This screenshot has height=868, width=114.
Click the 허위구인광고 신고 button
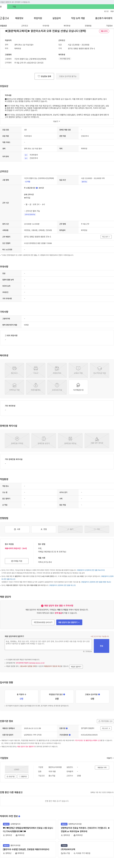[x=105, y=721]
